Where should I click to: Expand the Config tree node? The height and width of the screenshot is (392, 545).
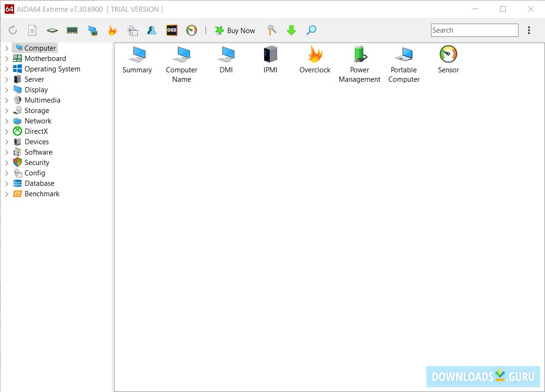click(7, 174)
